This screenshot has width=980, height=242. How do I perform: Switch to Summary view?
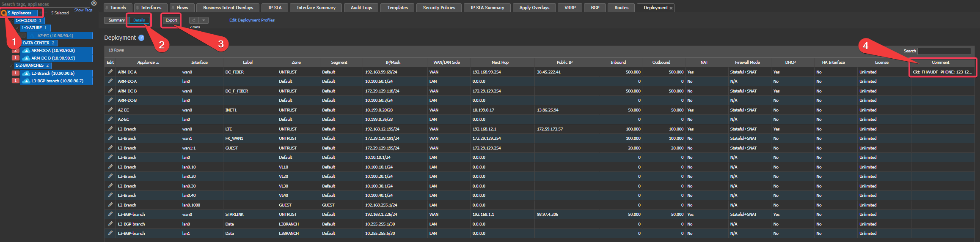116,20
